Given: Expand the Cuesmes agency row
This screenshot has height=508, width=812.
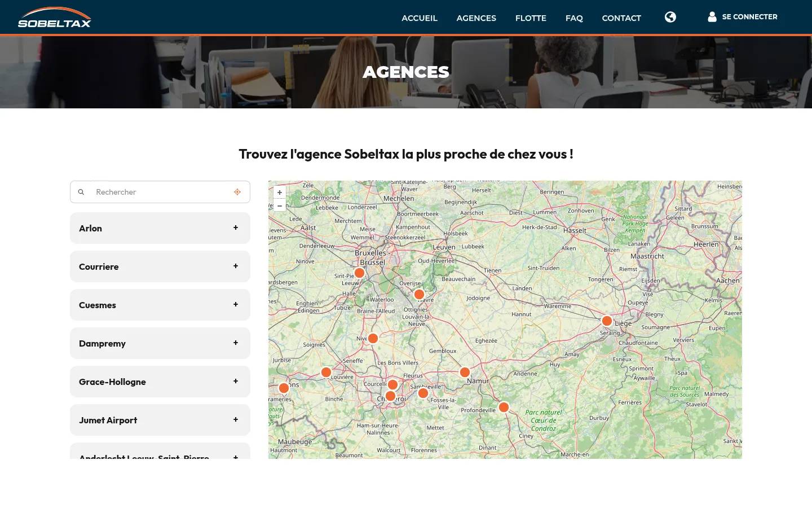Looking at the screenshot, I should coord(160,305).
